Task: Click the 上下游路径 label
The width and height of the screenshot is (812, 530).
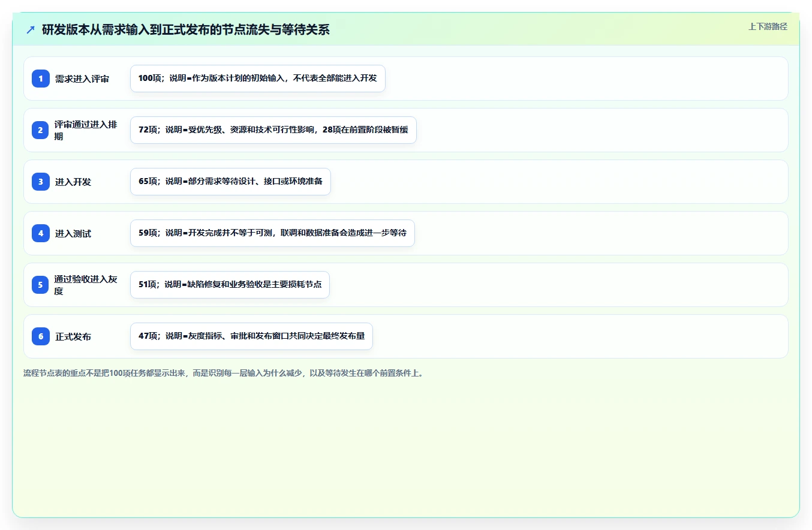Action: coord(768,26)
